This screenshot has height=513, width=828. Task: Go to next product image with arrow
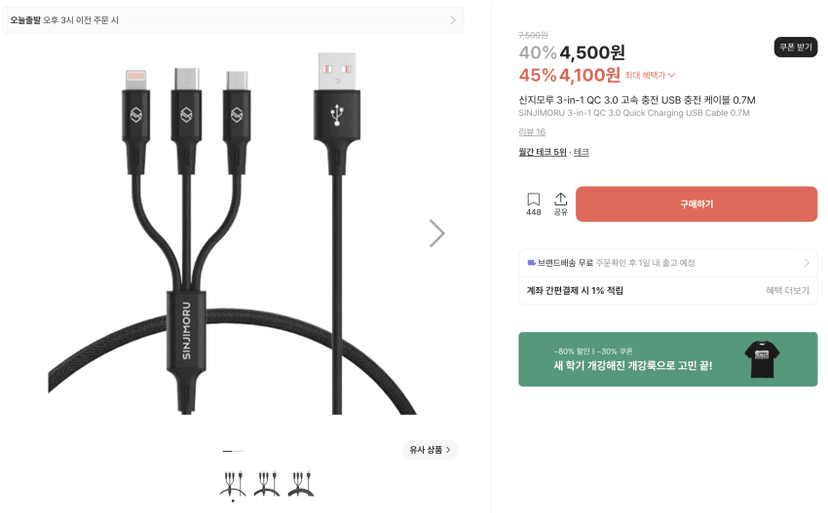pyautogui.click(x=437, y=234)
